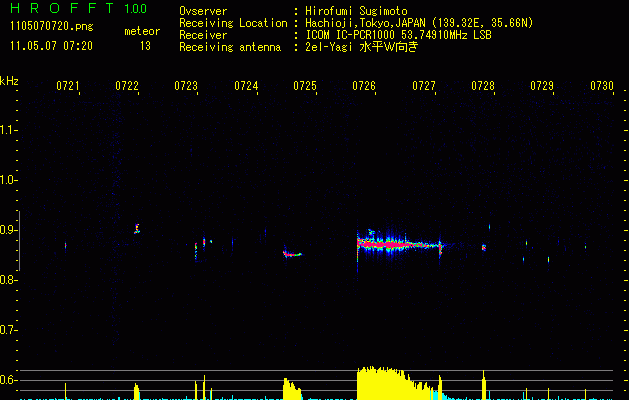Click the meteor count value 13
This screenshot has width=629, height=400.
pyautogui.click(x=145, y=46)
